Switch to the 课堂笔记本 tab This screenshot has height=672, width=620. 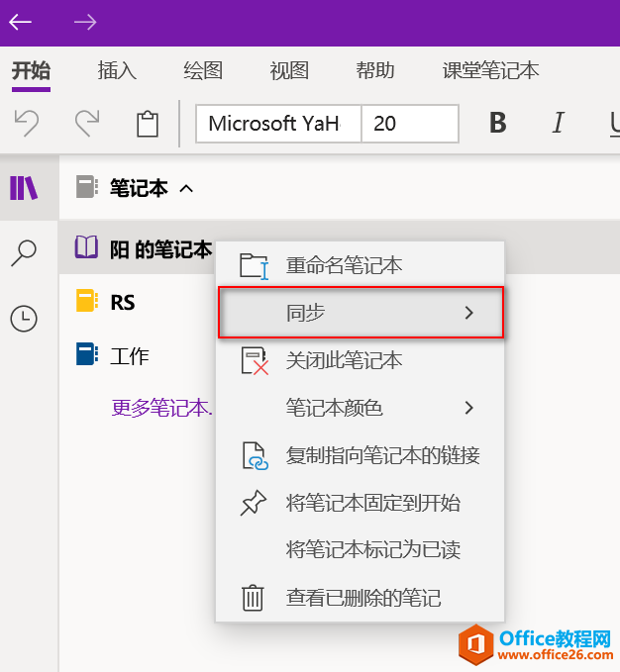pyautogui.click(x=490, y=70)
